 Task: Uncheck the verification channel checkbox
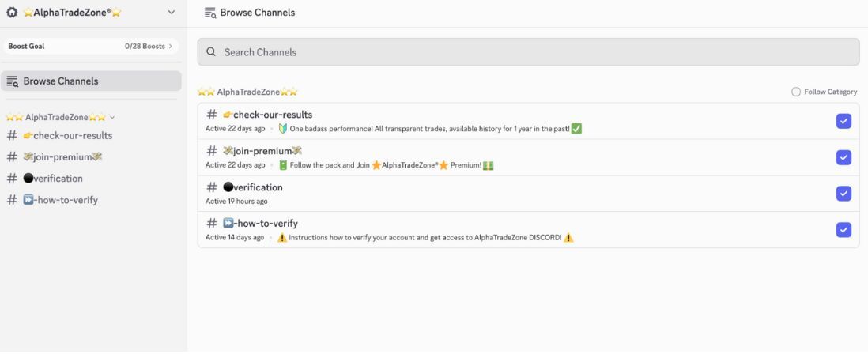[x=843, y=194]
